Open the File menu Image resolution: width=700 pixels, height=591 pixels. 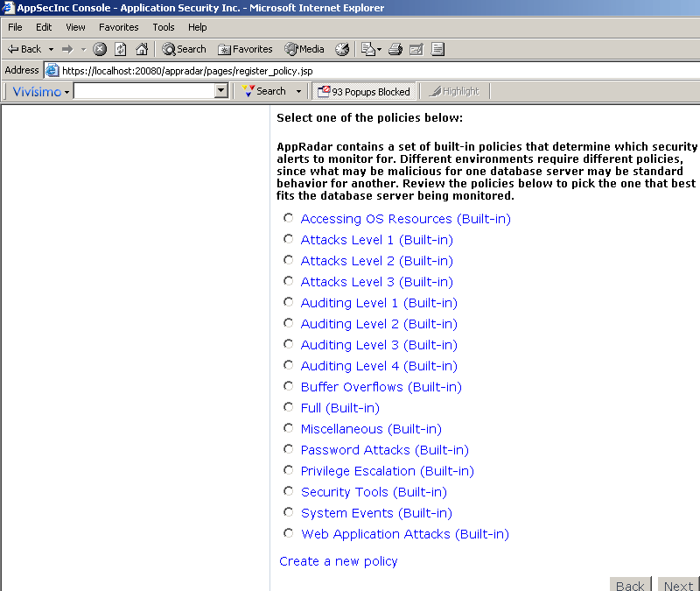[15, 27]
